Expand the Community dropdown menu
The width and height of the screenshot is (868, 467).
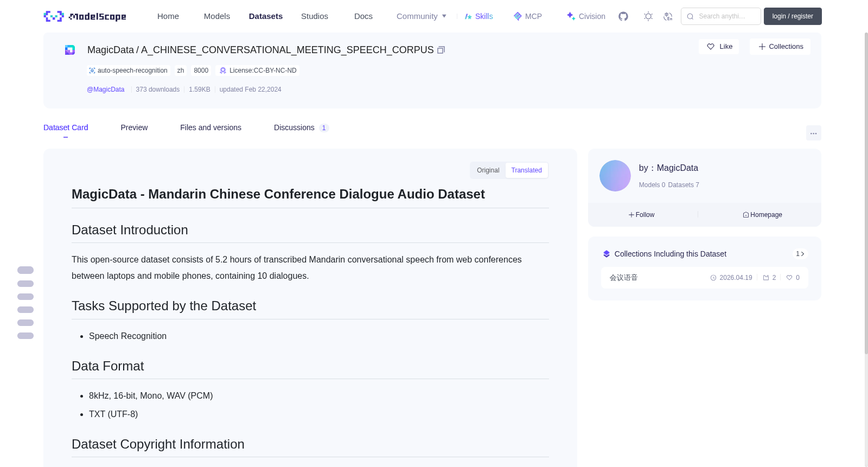pos(422,16)
